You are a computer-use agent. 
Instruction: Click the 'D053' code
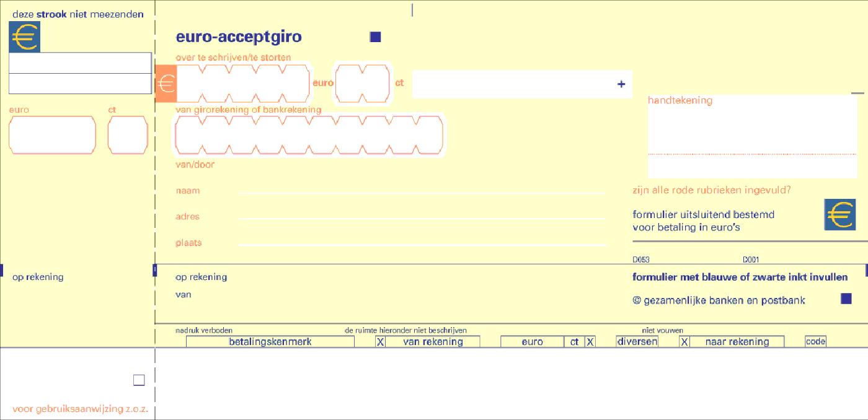tap(641, 260)
